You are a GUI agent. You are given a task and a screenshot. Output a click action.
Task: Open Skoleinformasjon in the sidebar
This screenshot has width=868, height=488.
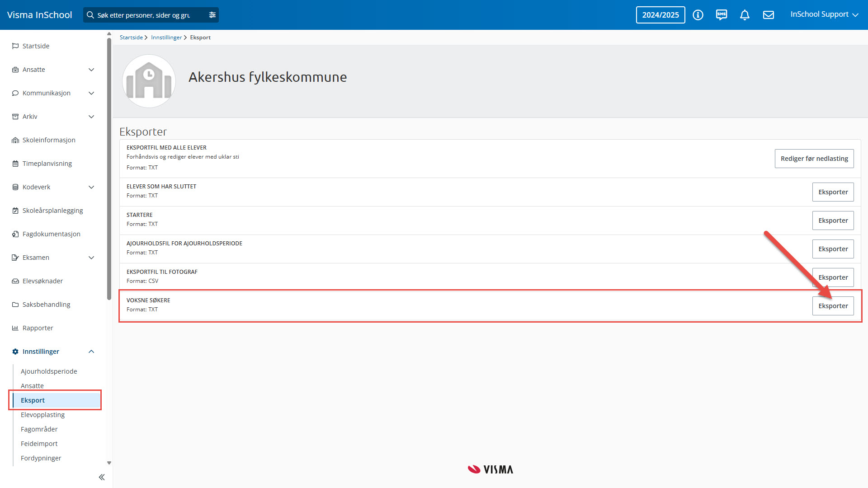(49, 140)
